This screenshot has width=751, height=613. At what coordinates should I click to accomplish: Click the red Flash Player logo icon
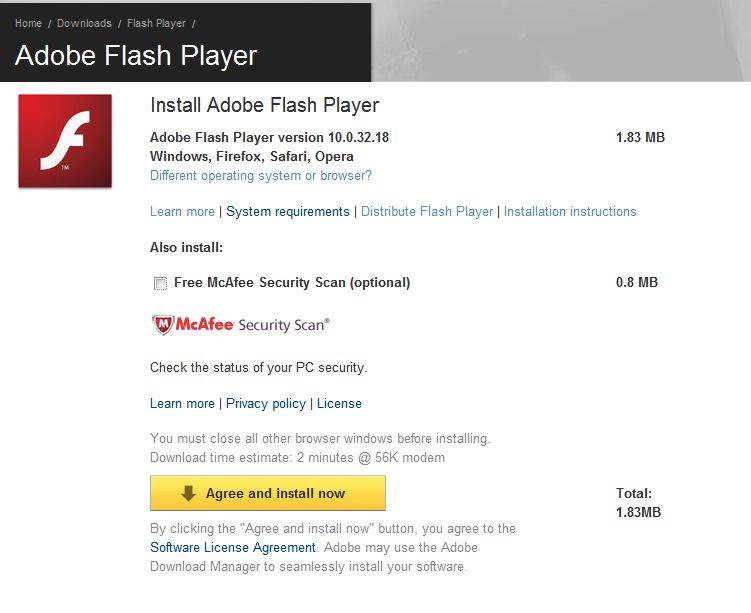coord(65,141)
